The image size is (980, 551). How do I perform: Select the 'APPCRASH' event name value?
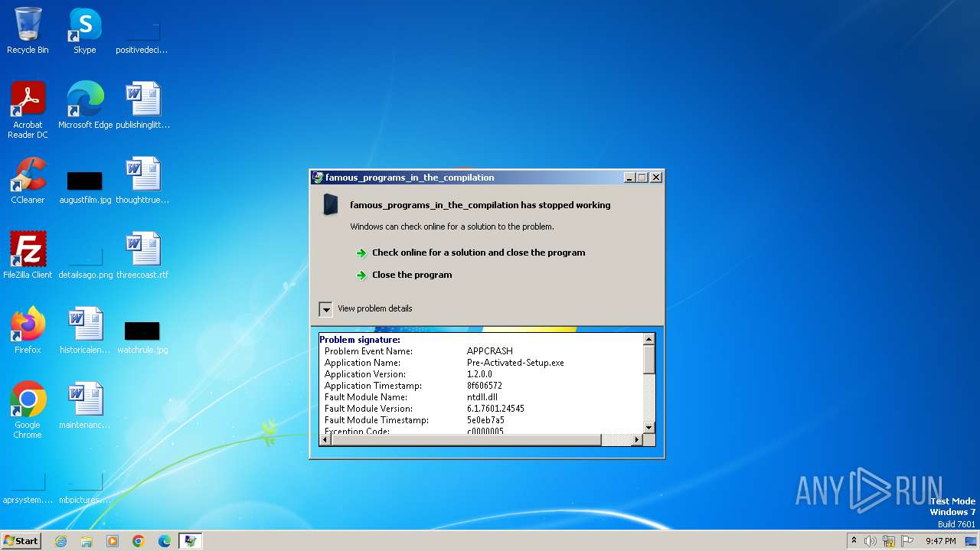click(490, 351)
